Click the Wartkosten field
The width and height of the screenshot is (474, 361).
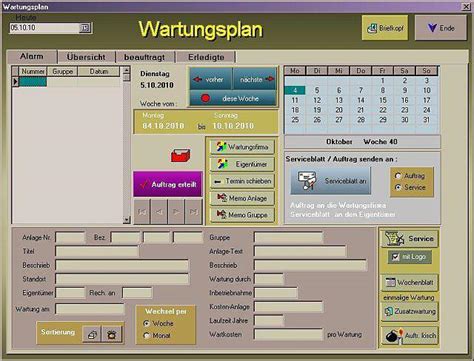click(x=288, y=334)
